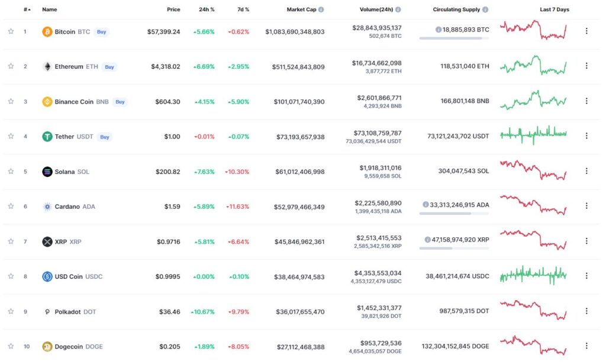Click the Market Cap info icon
This screenshot has width=606, height=364.
coord(321,9)
